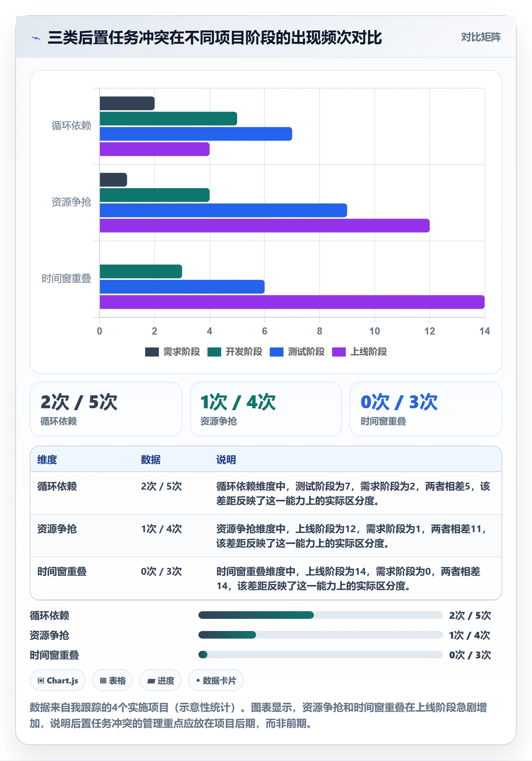This screenshot has width=532, height=761.
Task: Toggle the 上线阶段 legend swatch
Action: tap(339, 352)
